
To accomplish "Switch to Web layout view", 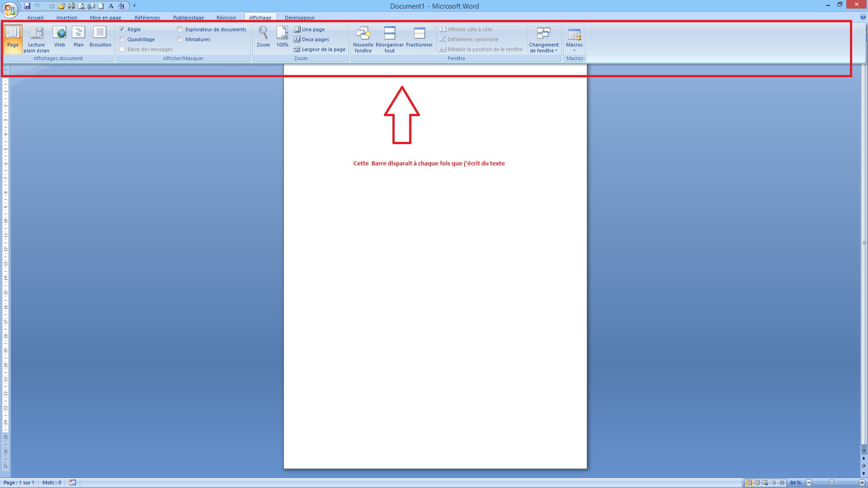I will [x=59, y=37].
